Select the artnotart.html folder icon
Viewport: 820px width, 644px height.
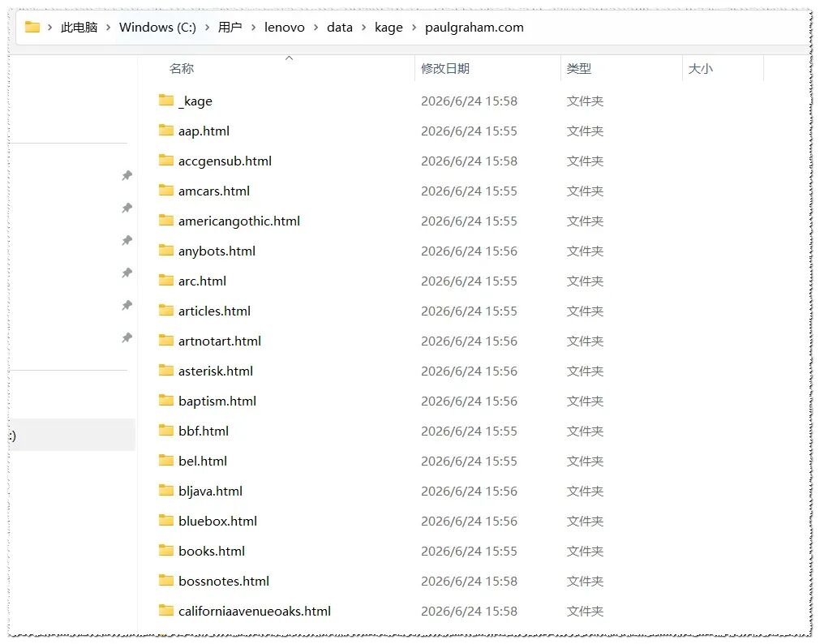tap(166, 340)
